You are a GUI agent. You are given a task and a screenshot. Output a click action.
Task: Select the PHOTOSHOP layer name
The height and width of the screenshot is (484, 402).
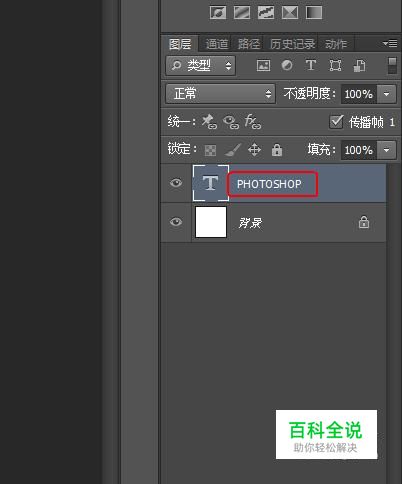pos(269,184)
